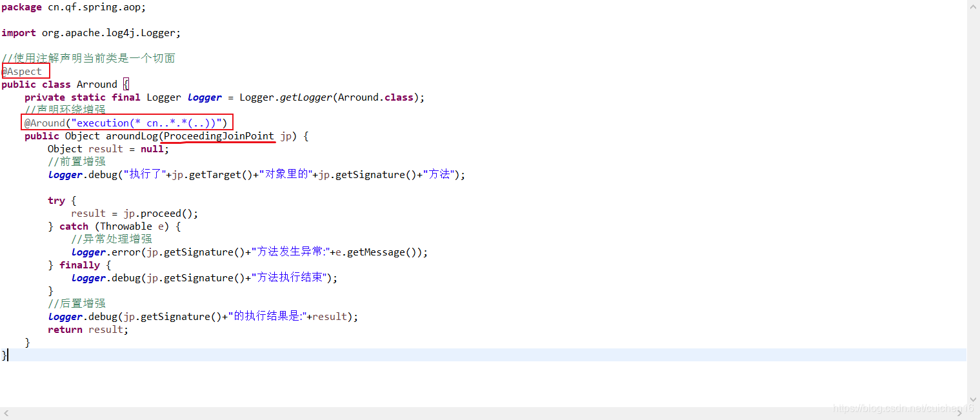The height and width of the screenshot is (420, 980).
Task: Click 'Logger.getLogger(Arround.class)' call
Action: [x=329, y=97]
